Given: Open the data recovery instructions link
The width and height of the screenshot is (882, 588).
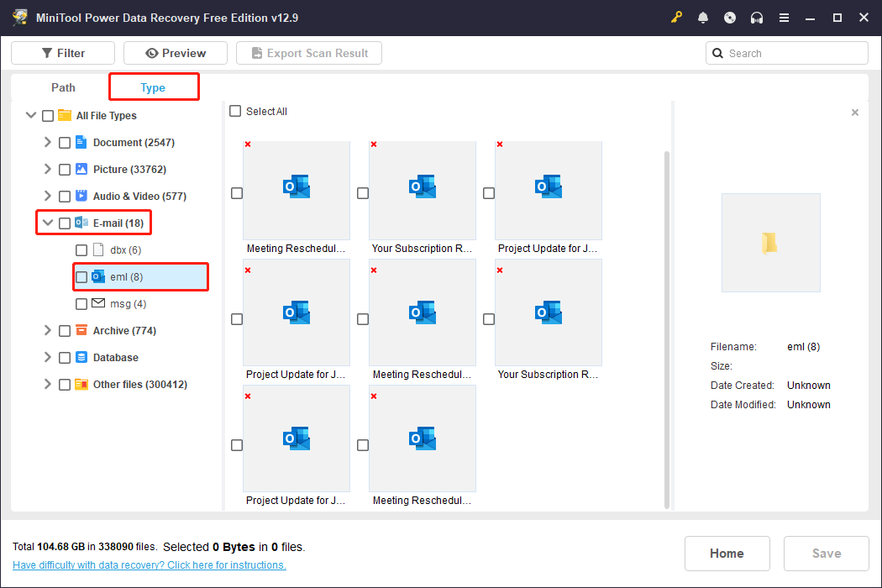Looking at the screenshot, I should [149, 565].
